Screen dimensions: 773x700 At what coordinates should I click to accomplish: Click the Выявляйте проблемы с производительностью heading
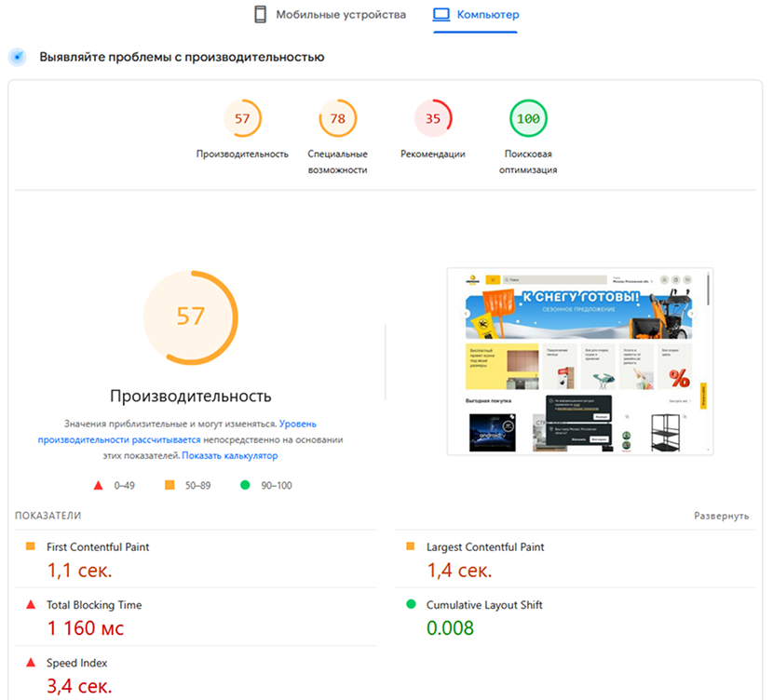(x=182, y=57)
